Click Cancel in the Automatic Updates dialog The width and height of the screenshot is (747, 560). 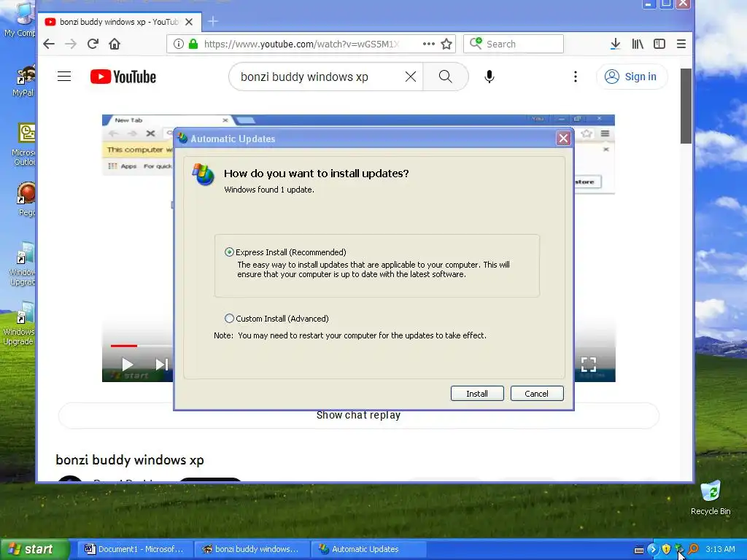click(536, 393)
